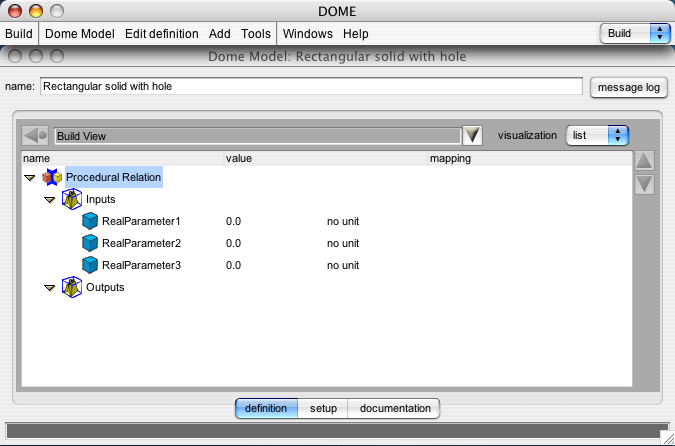Close the DOME window with red button
This screenshot has height=446, width=675.
(15, 11)
